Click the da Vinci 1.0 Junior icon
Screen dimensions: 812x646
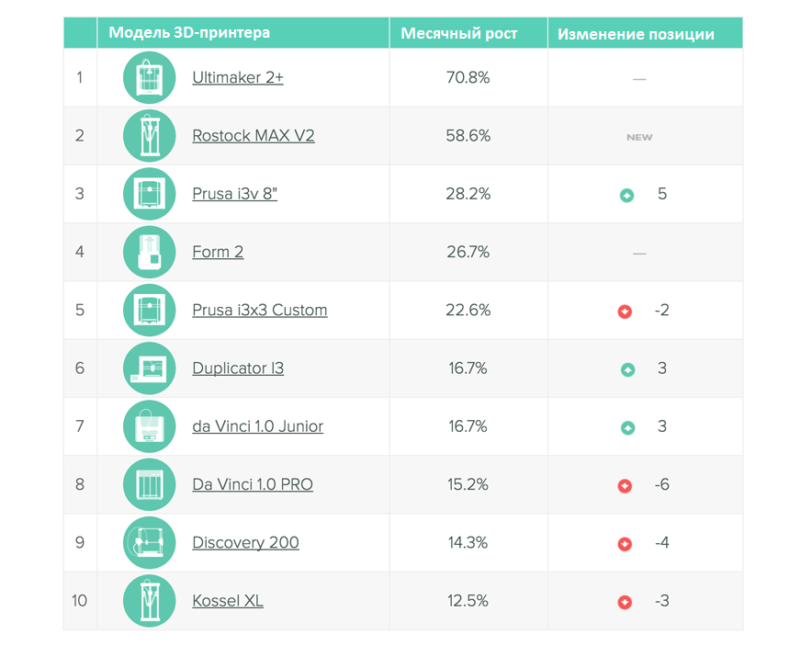coord(149,426)
